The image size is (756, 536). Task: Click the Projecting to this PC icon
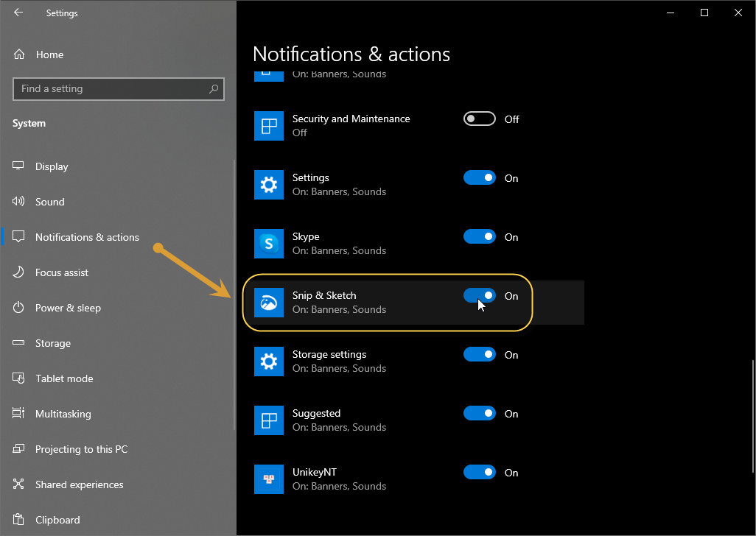pos(18,449)
